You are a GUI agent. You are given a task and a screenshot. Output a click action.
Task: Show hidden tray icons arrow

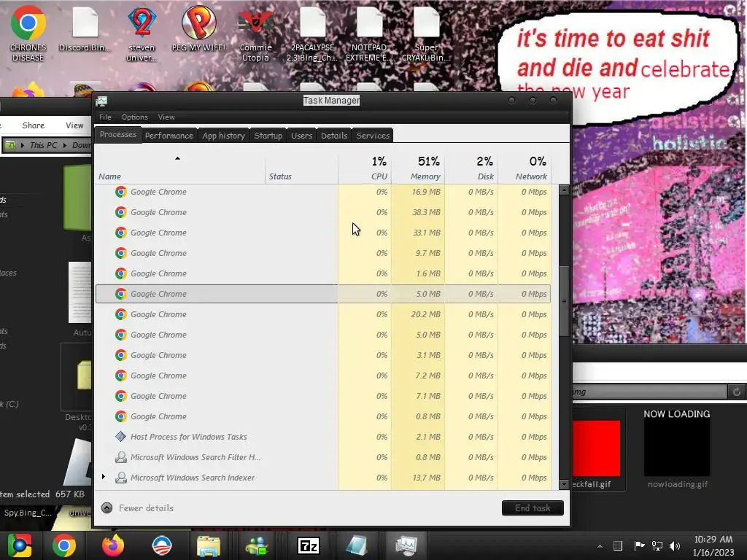[x=600, y=546]
